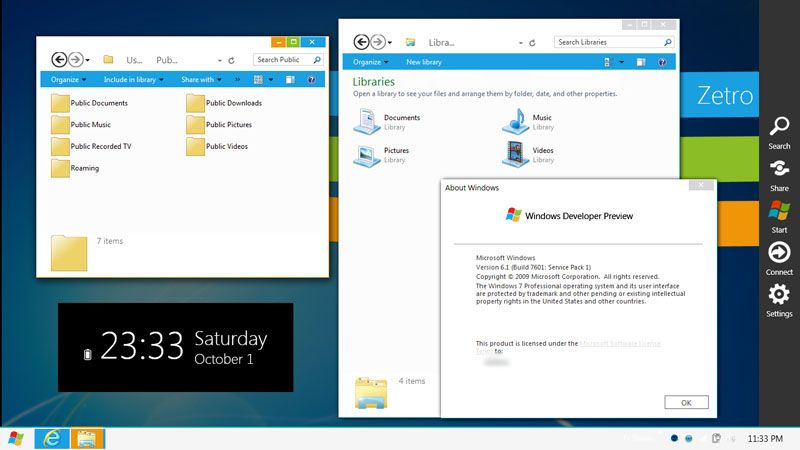Viewport: 800px width, 450px height.
Task: Click Search charm in sidebar
Action: click(x=779, y=133)
